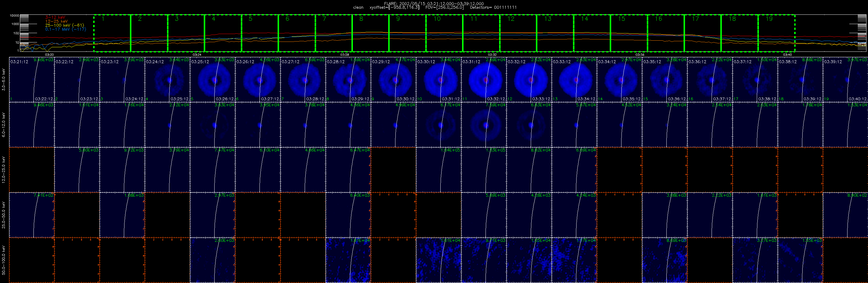The image size is (868, 283).
Task: Open the 3.0-6.0 keV image starting 03:38:12
Action: click(x=800, y=79)
